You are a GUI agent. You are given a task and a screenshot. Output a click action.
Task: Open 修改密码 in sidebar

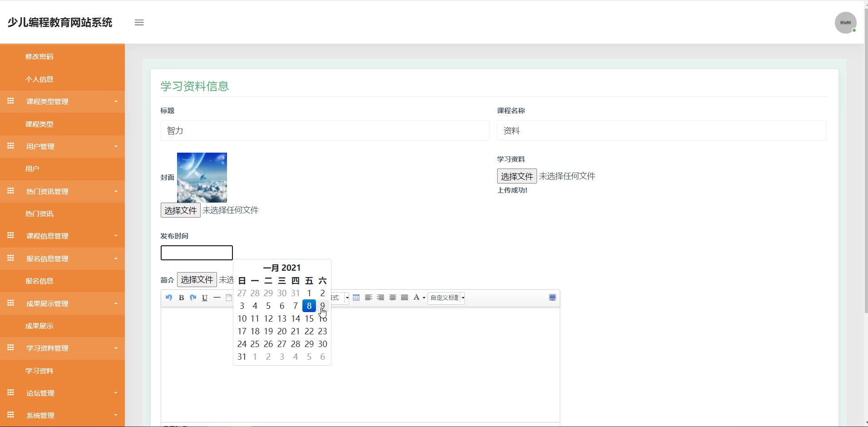coord(39,56)
